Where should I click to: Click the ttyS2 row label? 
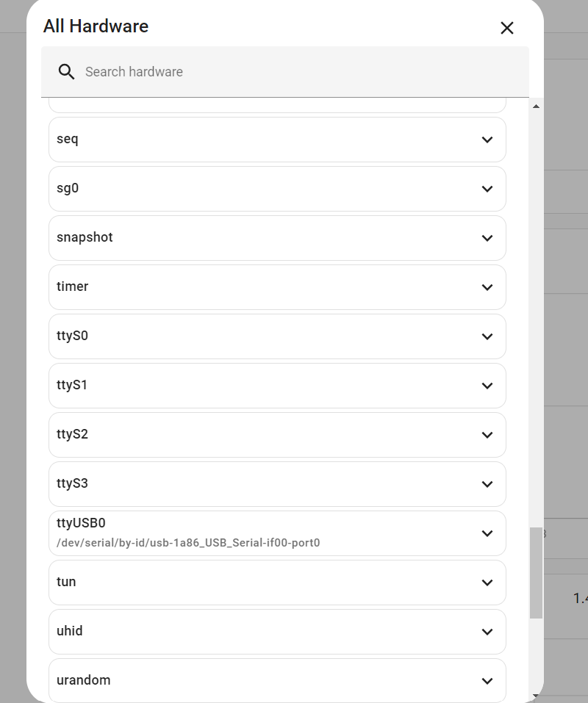[72, 434]
